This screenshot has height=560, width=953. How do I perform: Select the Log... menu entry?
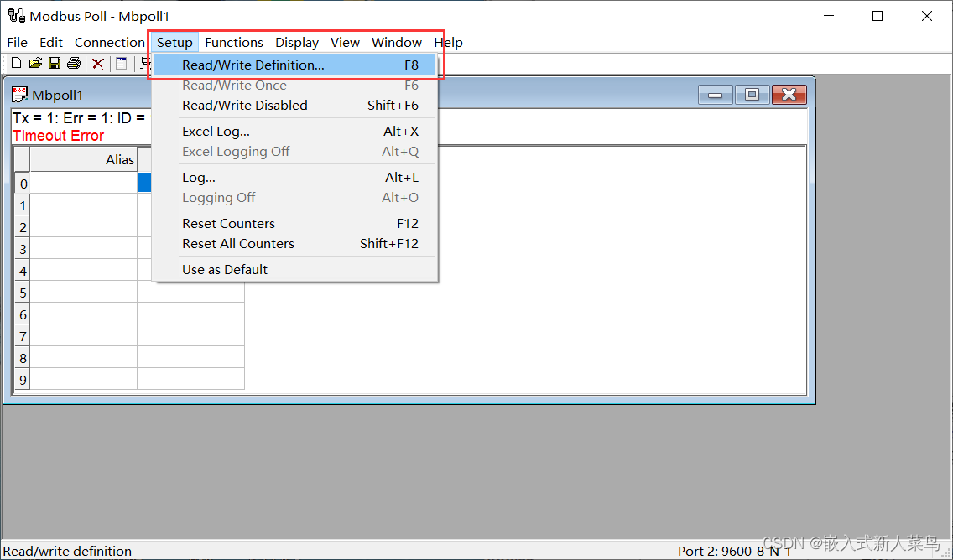tap(294, 178)
